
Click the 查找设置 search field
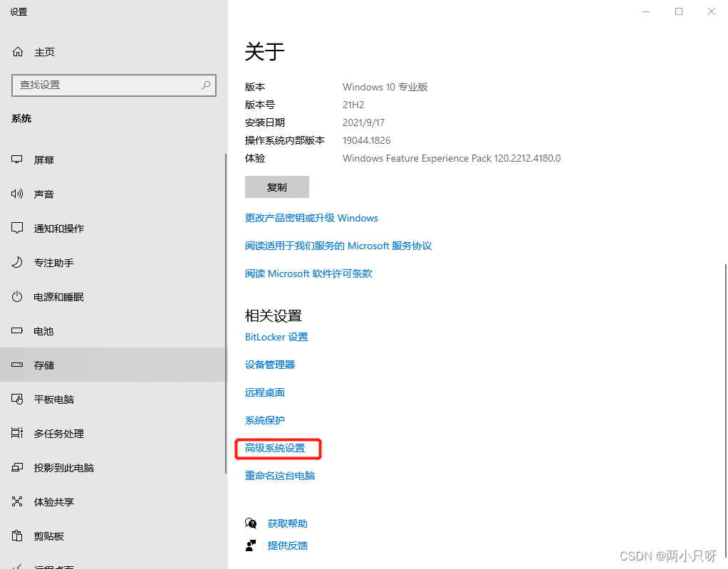click(x=114, y=85)
